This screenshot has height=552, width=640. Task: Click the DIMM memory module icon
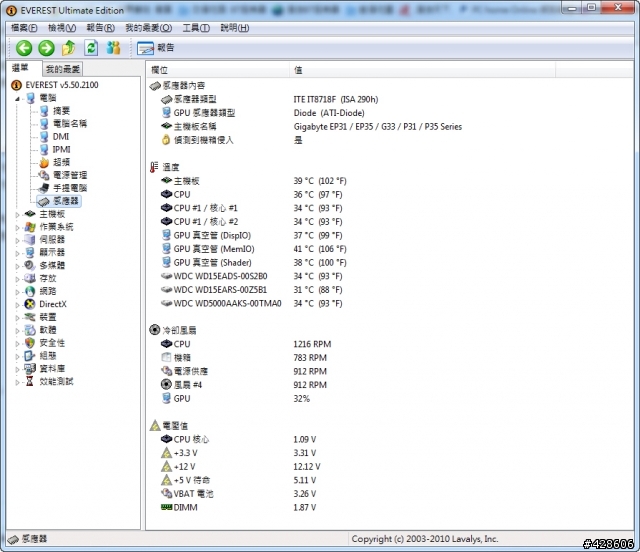tap(167, 507)
